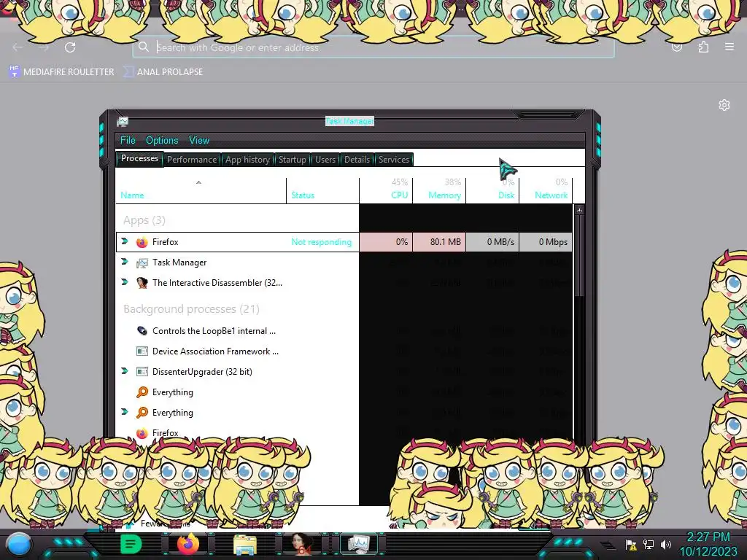The height and width of the screenshot is (560, 747).
Task: Open the Pocket save icon in browser toolbar
Action: click(676, 47)
